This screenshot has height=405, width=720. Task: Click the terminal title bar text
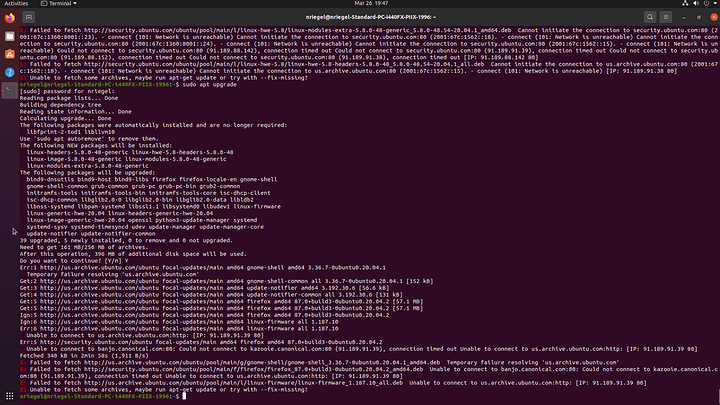pos(360,18)
